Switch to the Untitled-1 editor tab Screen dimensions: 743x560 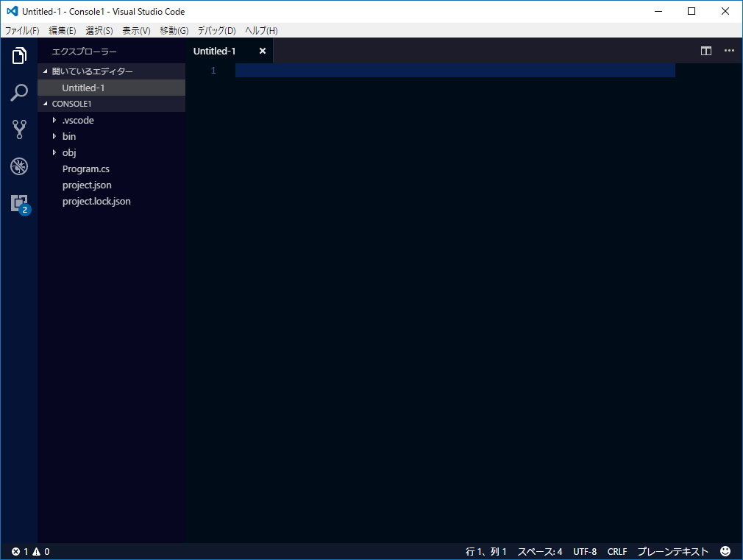pos(214,51)
